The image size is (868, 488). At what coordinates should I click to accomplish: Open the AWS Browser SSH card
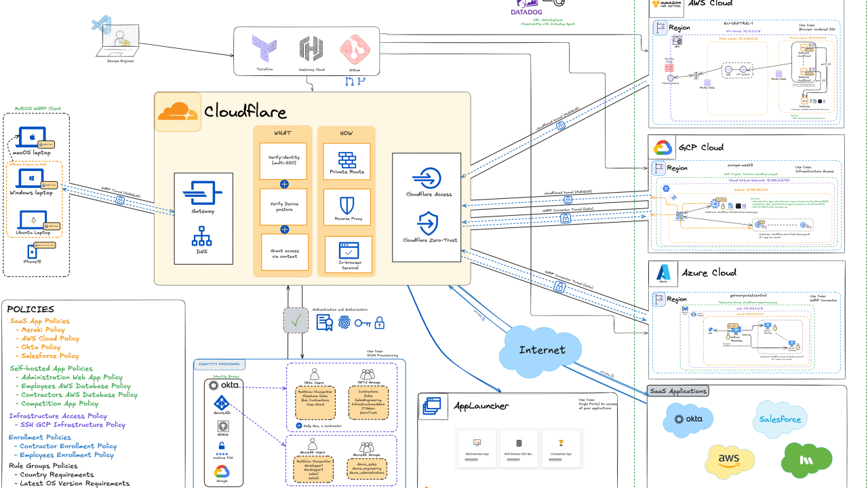click(x=519, y=449)
